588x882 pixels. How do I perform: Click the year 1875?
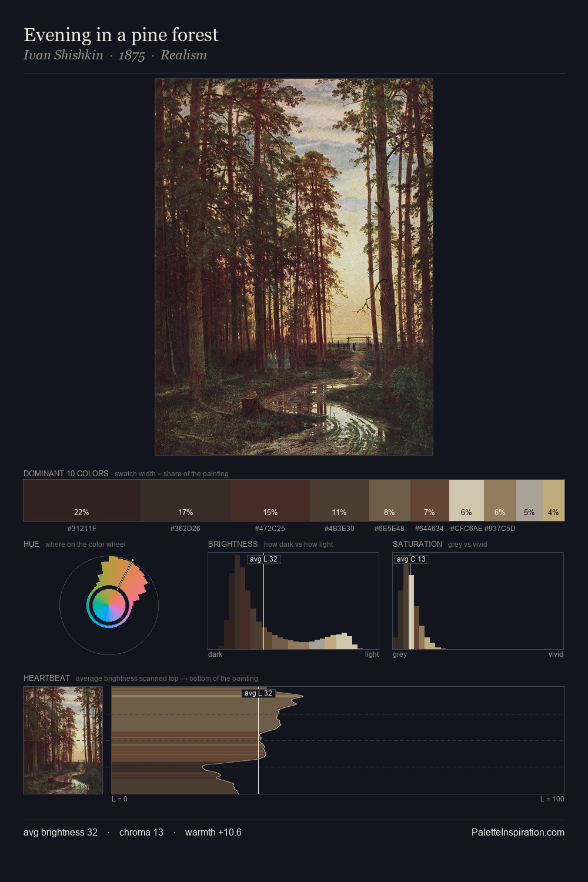pyautogui.click(x=132, y=55)
